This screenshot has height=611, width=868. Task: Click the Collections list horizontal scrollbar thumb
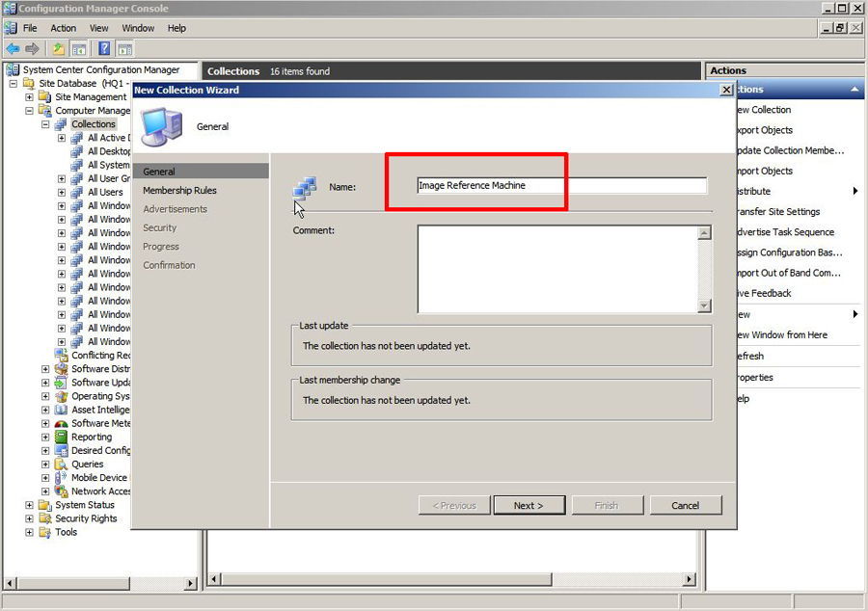tap(387, 579)
